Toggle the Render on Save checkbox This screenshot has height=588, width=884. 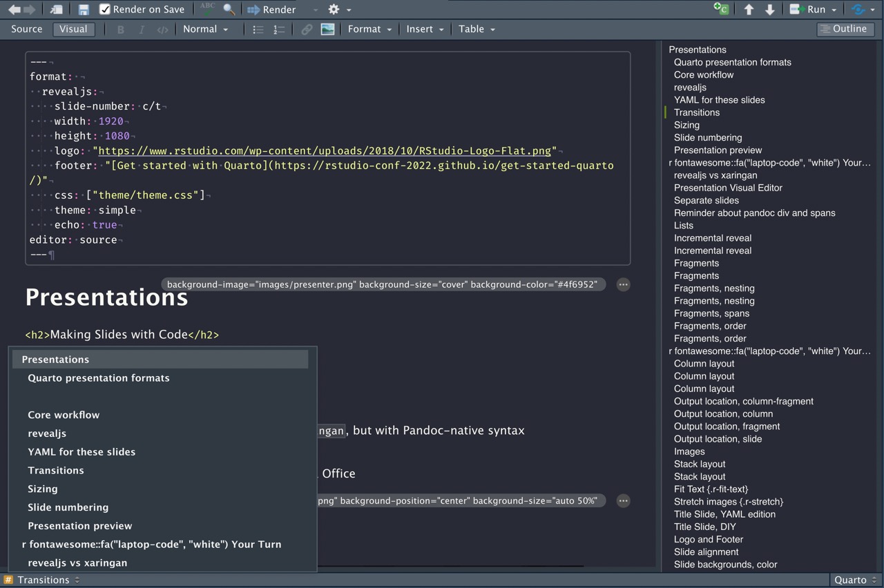coord(105,10)
